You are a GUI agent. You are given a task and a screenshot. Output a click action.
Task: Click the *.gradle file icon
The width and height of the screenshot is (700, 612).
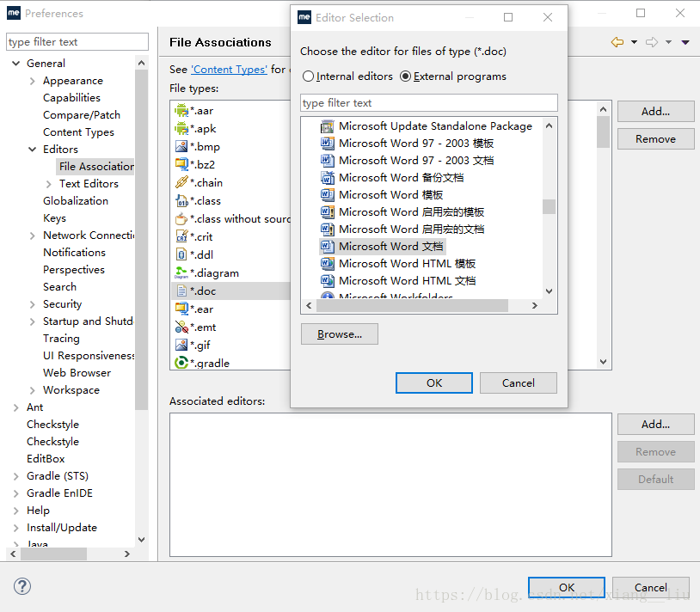(181, 363)
